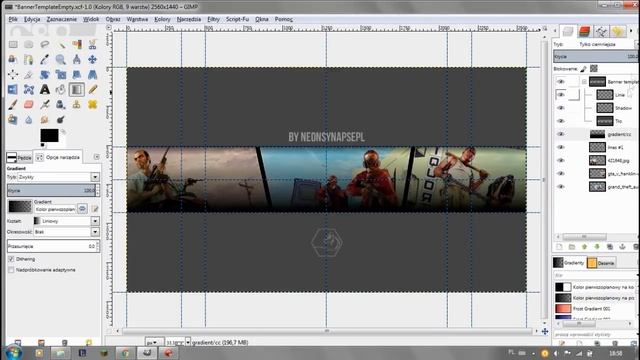Select the Crop tool
This screenshot has width=640, height=360.
tap(29, 74)
